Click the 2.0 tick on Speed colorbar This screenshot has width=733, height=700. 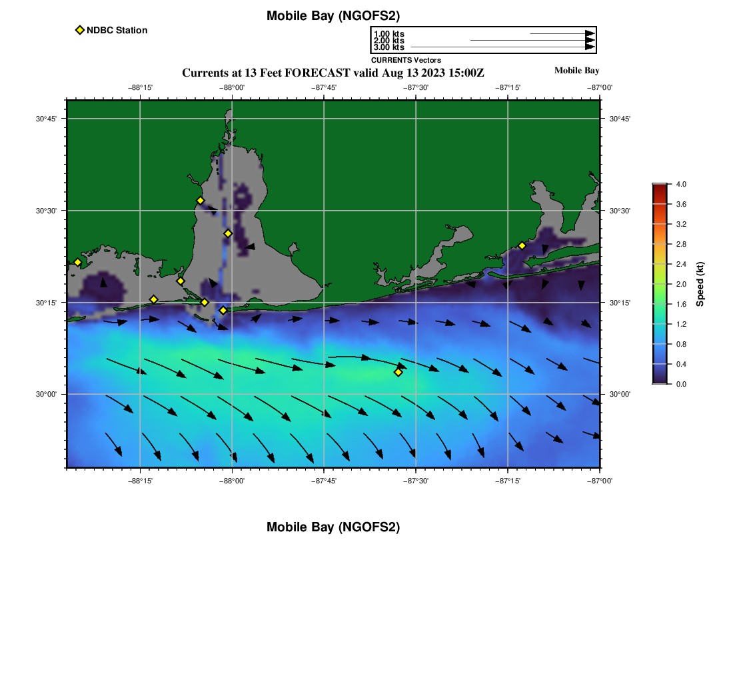(681, 284)
